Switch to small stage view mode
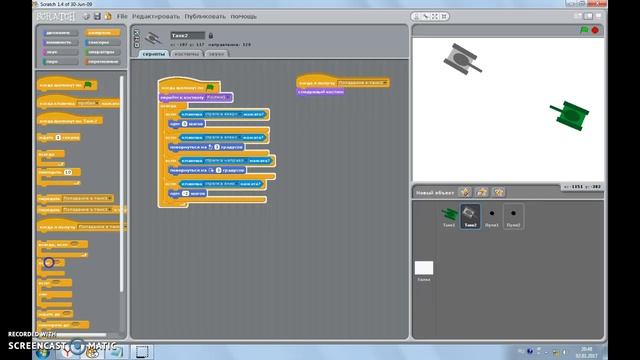 click(x=578, y=16)
